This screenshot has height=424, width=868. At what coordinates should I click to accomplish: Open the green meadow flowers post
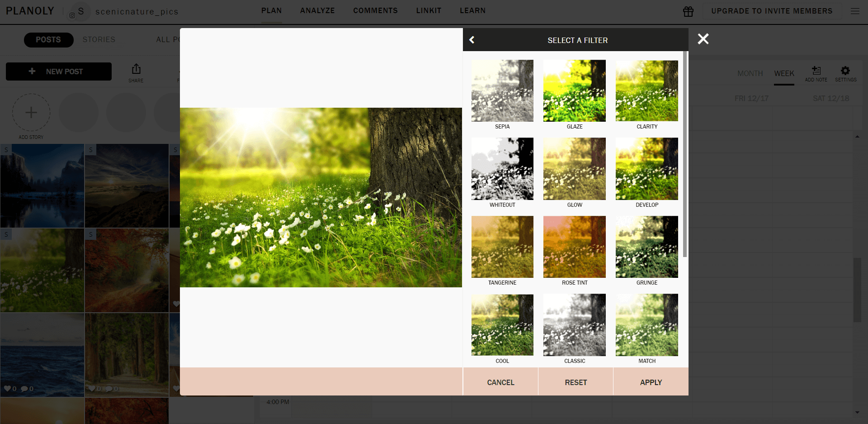tap(42, 270)
